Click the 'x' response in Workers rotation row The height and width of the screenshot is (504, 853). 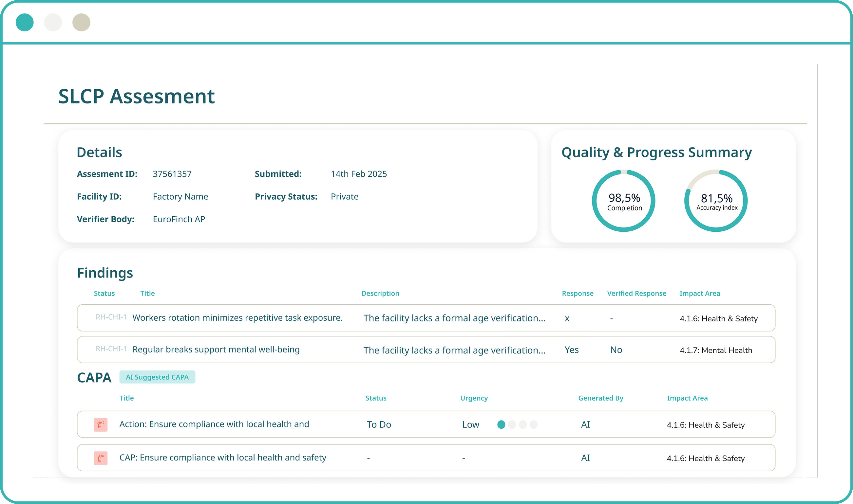(x=567, y=318)
